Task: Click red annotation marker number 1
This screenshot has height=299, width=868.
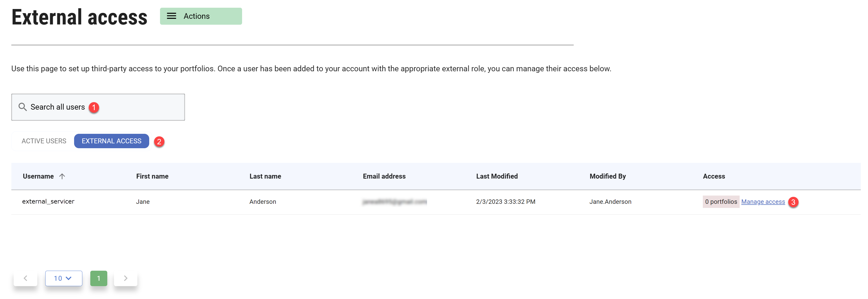Action: coord(94,107)
